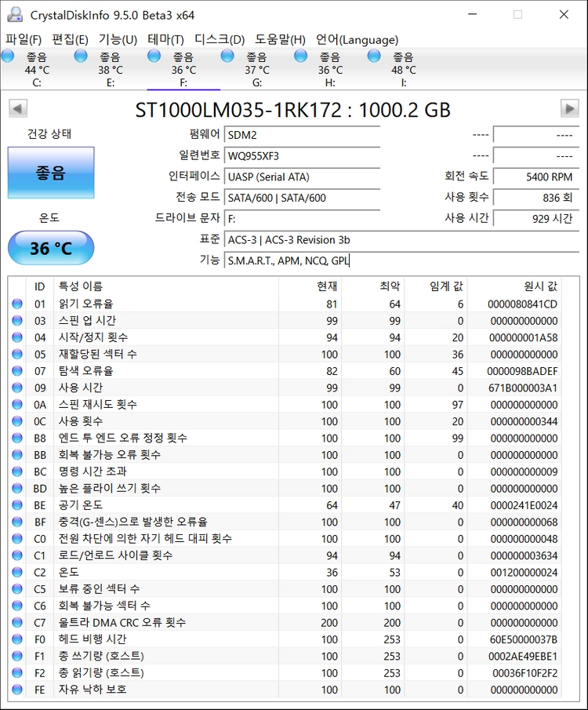Open the 도움말(H) menu
Viewport: 588px width, 710px height.
(x=280, y=40)
